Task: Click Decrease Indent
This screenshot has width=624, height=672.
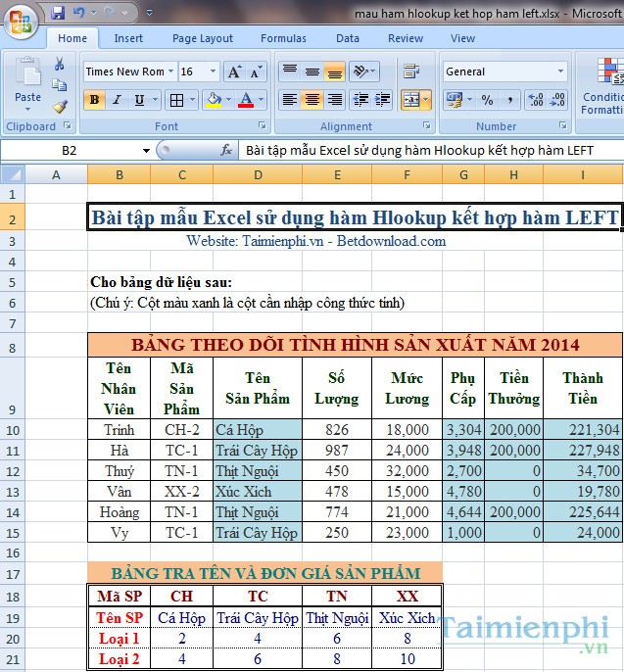Action: point(360,100)
